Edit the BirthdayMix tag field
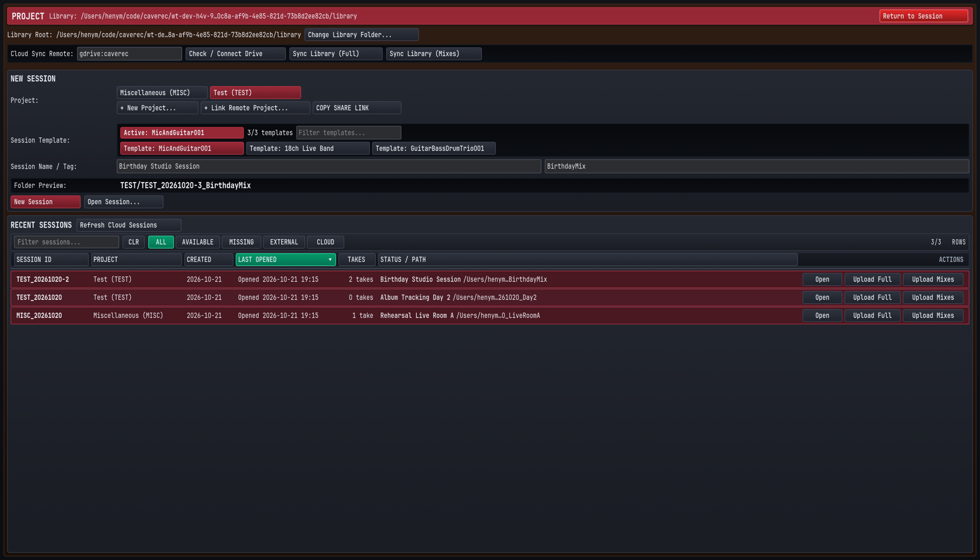 click(x=757, y=166)
